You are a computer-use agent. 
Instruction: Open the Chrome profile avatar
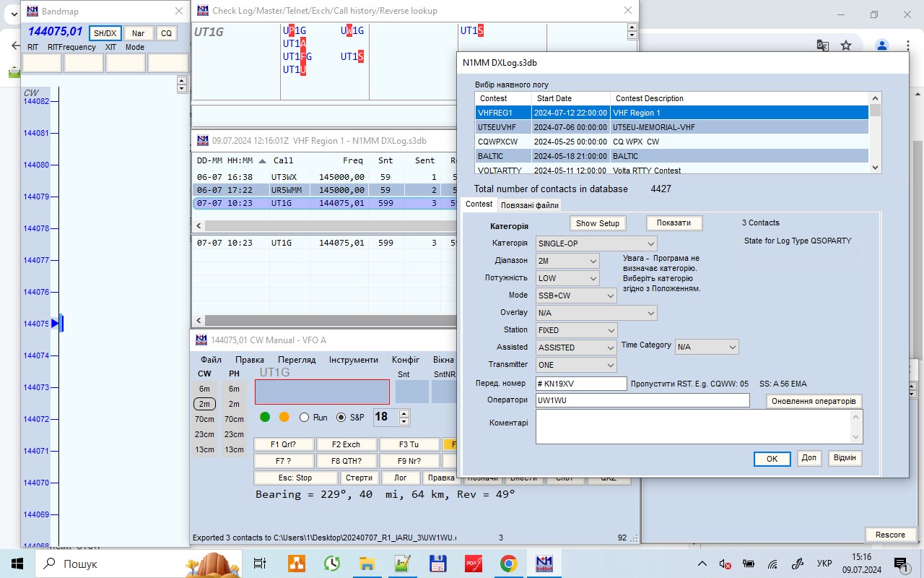[881, 46]
